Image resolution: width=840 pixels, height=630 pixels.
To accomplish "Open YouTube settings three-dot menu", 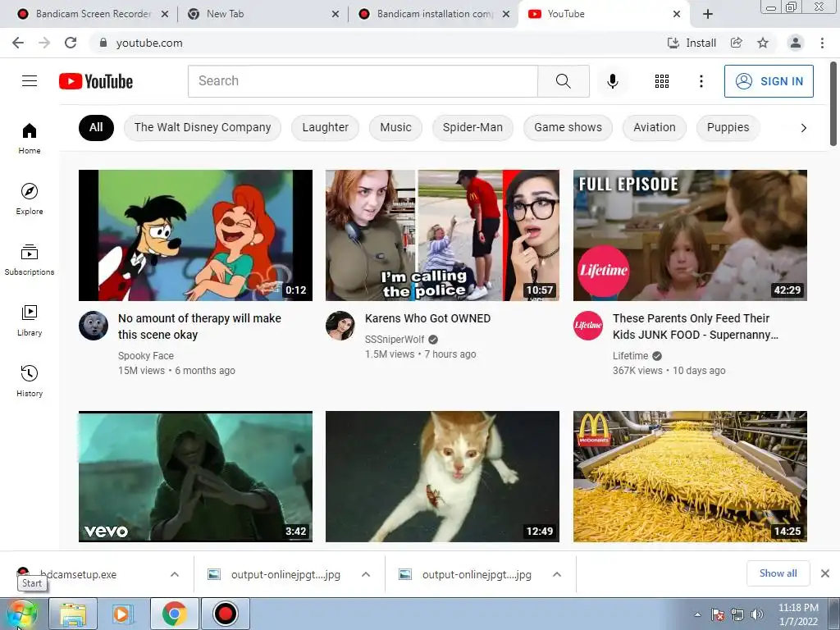I will click(x=701, y=81).
